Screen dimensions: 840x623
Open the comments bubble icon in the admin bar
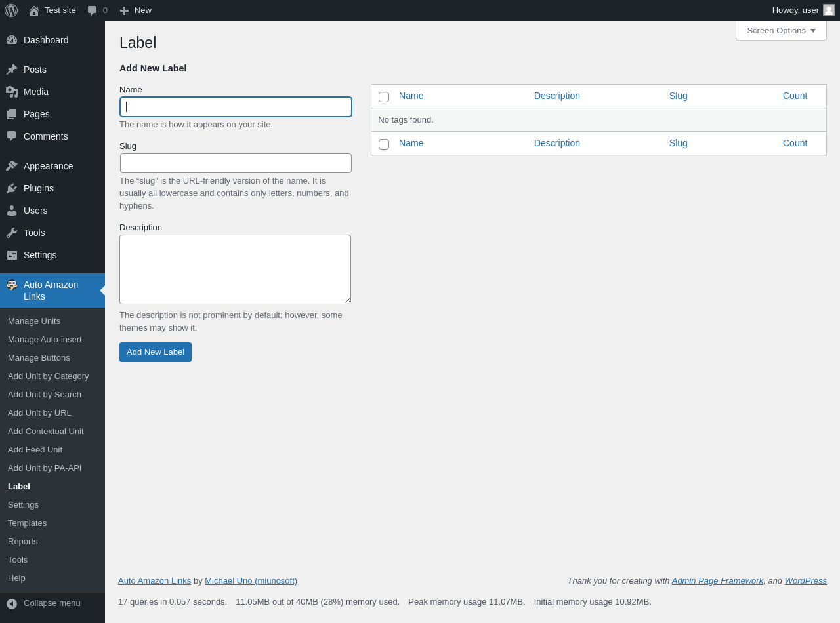(x=93, y=10)
